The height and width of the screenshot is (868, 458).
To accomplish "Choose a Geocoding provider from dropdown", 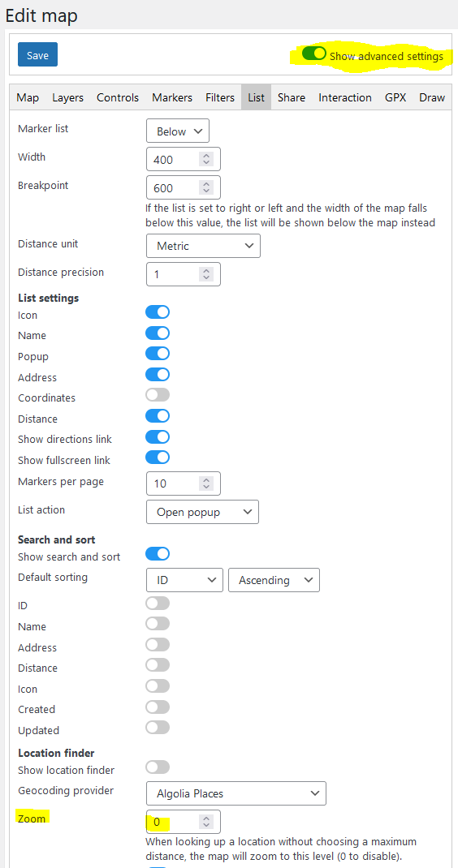I will coord(236,793).
